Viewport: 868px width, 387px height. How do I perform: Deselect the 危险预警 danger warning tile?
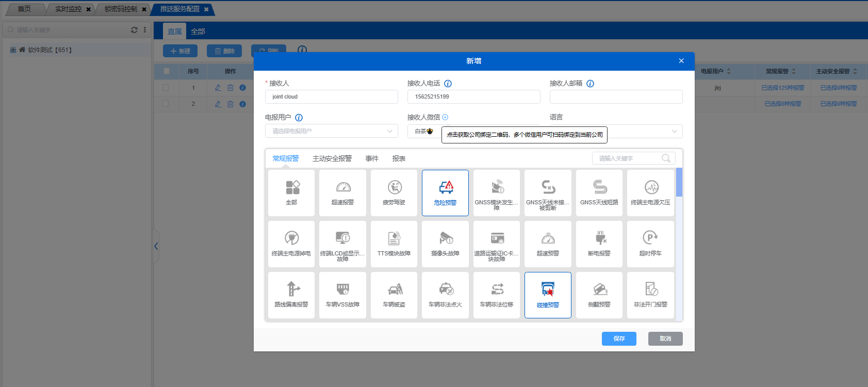(x=445, y=193)
